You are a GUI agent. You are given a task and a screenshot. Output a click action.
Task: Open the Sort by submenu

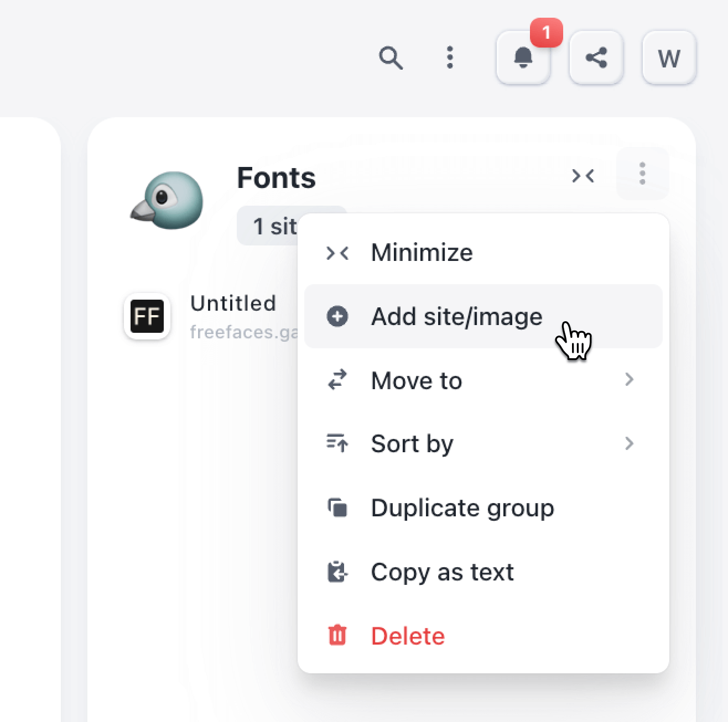point(483,444)
